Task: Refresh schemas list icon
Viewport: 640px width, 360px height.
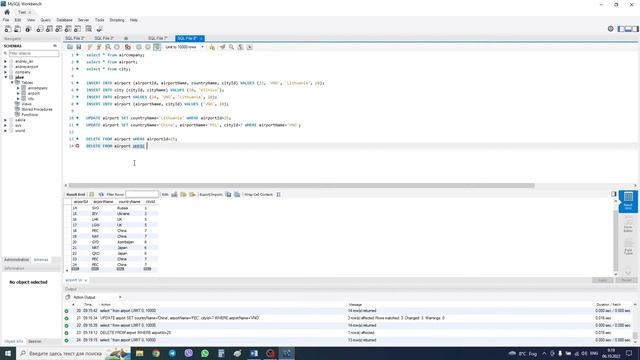Action: coord(55,46)
